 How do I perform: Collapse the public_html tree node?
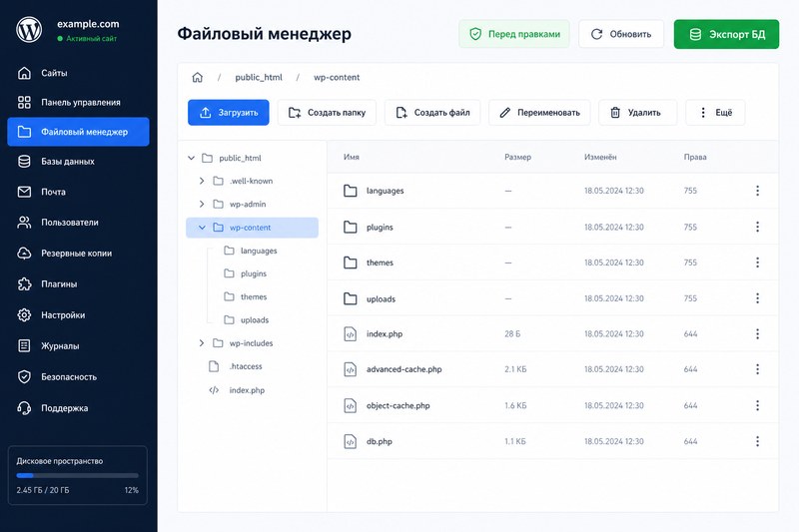[x=191, y=158]
